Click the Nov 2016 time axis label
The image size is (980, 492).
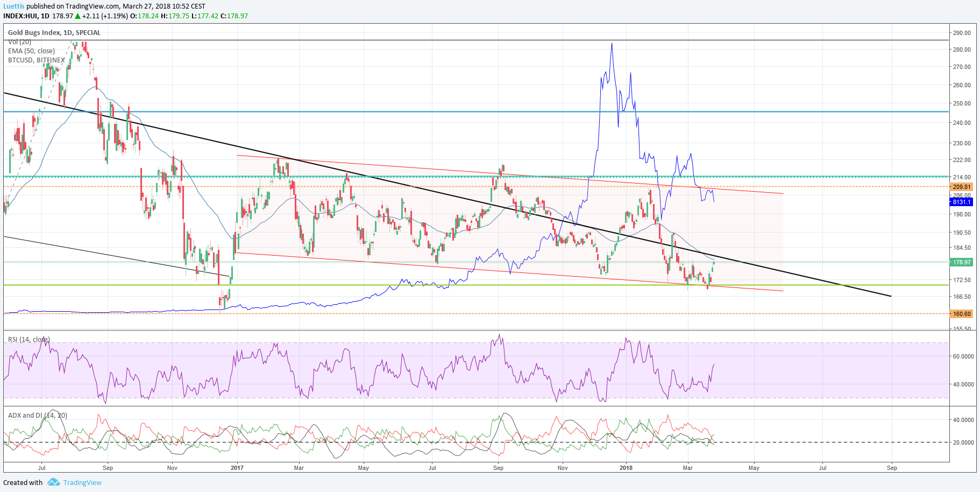coord(172,468)
